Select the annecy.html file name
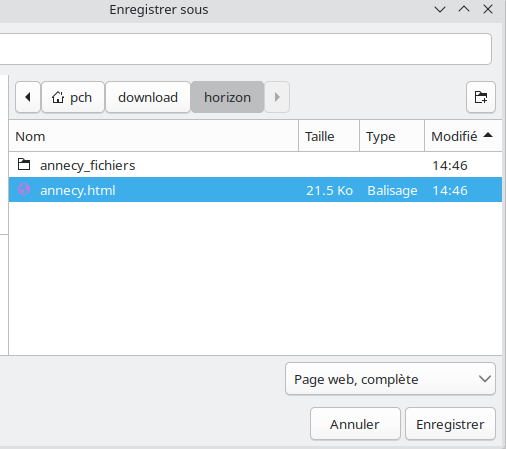506x449 pixels. pyautogui.click(x=78, y=190)
